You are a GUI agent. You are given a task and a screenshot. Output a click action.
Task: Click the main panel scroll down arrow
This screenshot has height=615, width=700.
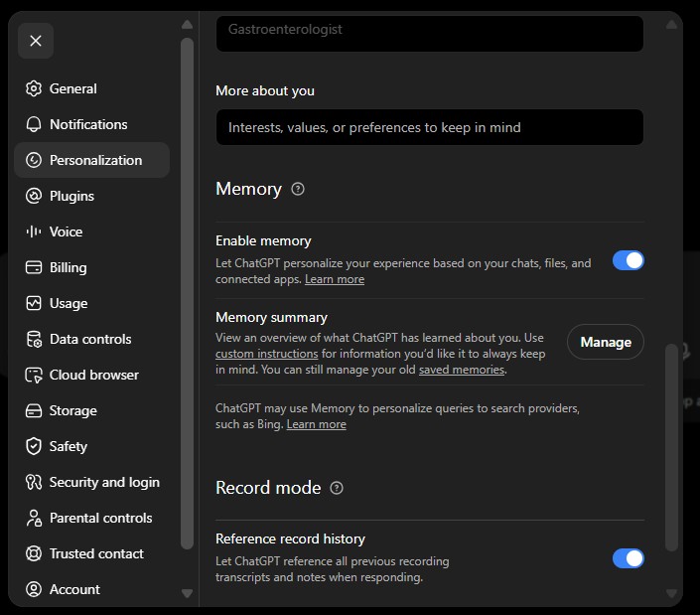click(x=671, y=593)
